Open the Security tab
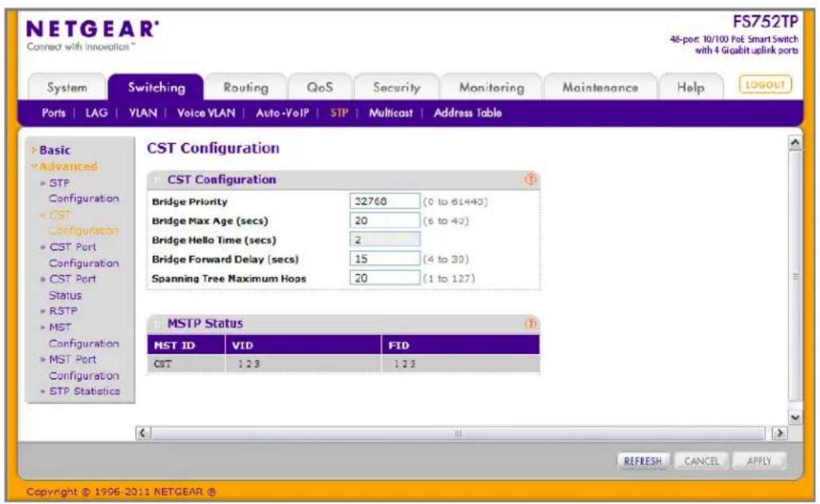 click(396, 87)
